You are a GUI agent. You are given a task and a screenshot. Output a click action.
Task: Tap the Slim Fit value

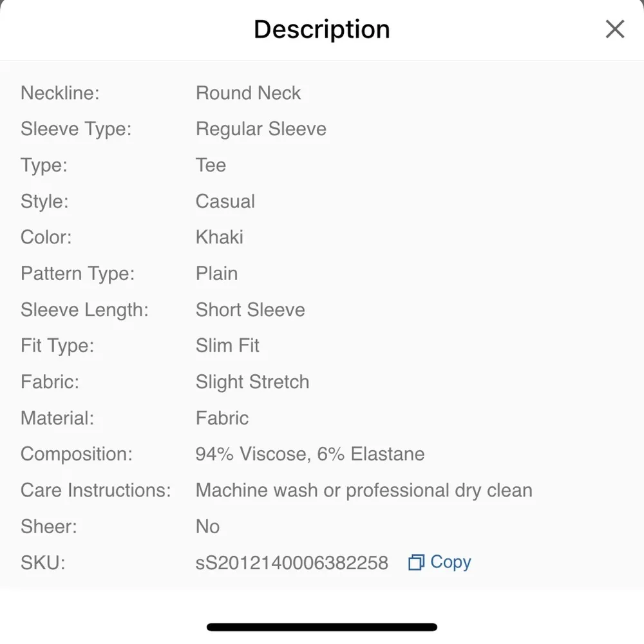(x=227, y=346)
